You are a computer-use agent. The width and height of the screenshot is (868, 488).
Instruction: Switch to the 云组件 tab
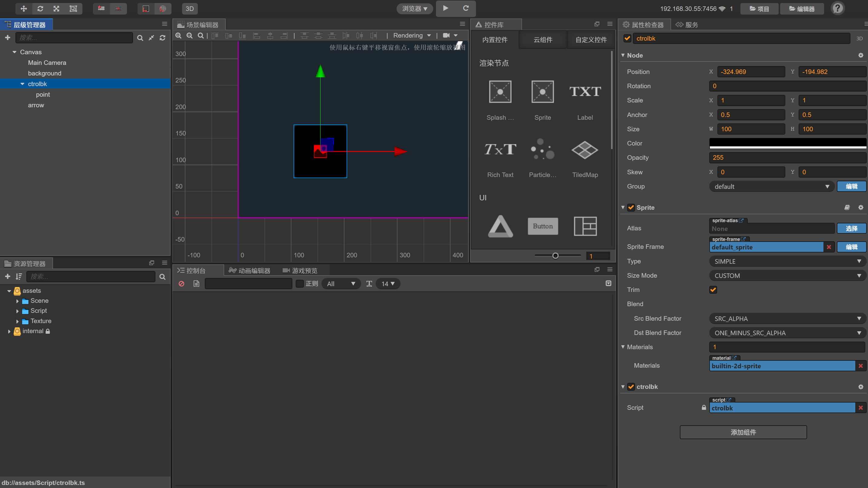[x=543, y=40]
